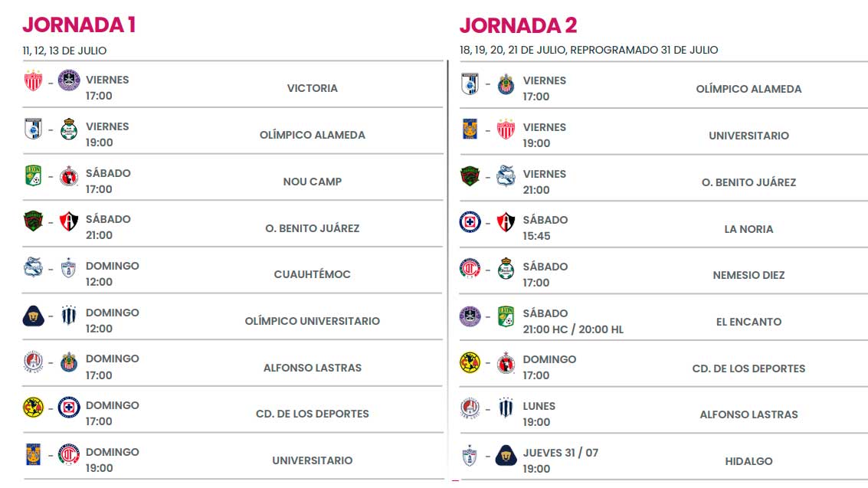Open the JORNADA 1 heading
The image size is (868, 488).
pyautogui.click(x=79, y=25)
